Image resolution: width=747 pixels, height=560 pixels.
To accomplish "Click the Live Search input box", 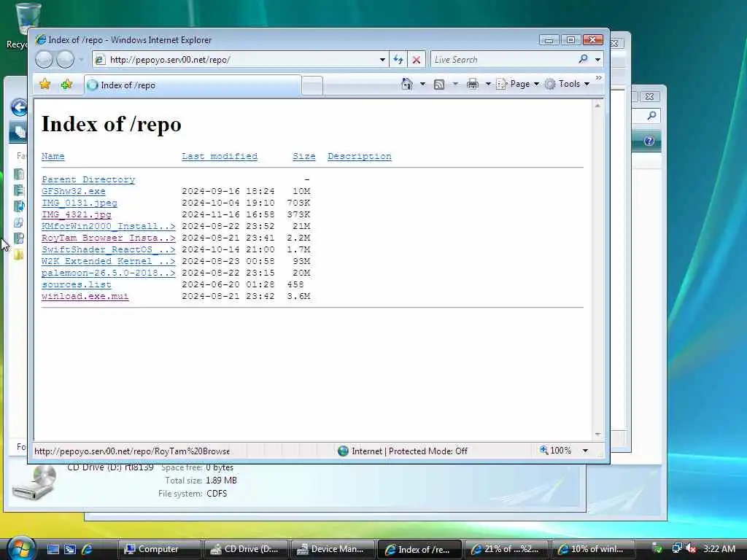I will [503, 60].
